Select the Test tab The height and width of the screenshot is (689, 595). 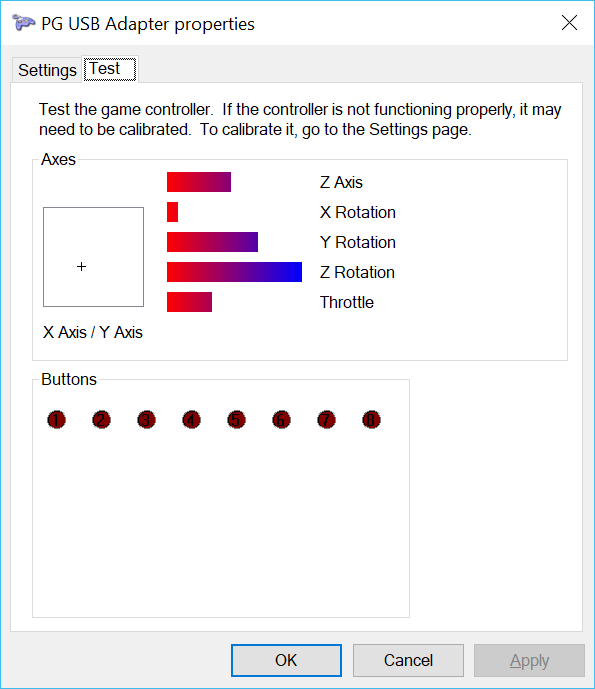tap(110, 69)
